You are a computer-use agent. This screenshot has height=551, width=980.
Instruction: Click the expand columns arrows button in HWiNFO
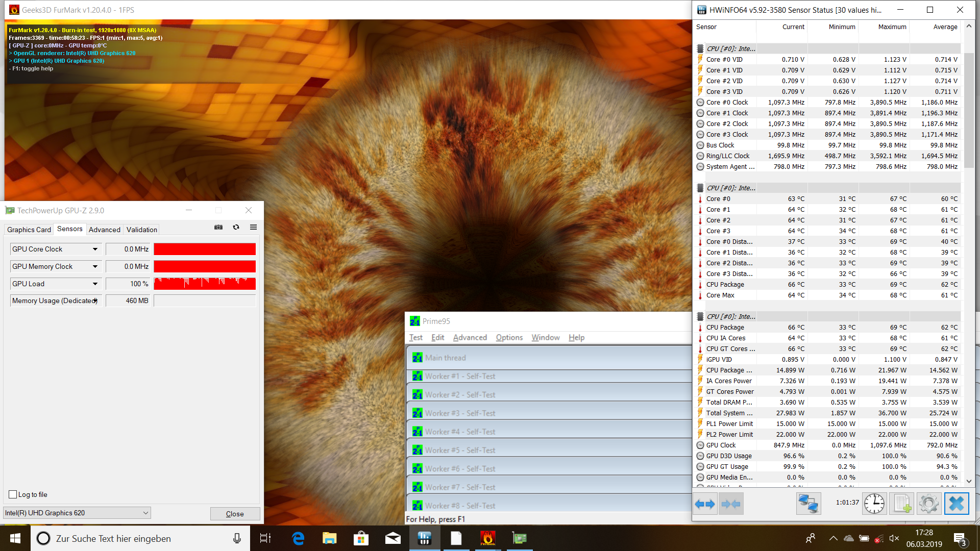coord(705,504)
